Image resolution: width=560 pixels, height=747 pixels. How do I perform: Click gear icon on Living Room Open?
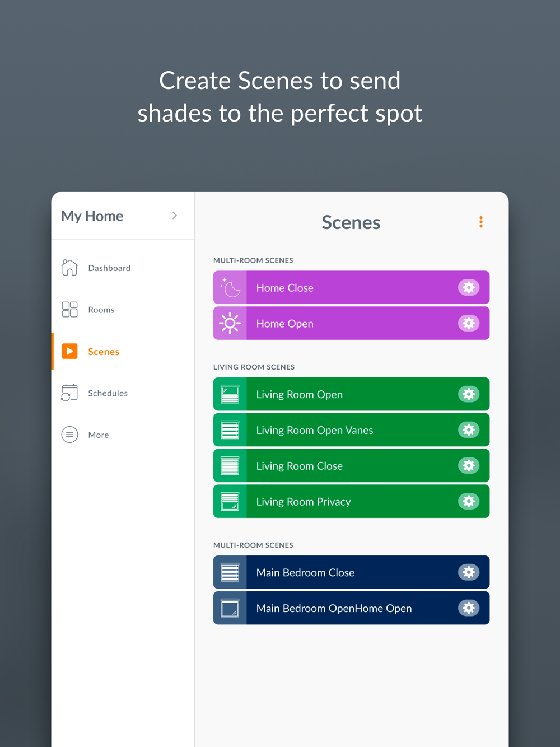pyautogui.click(x=469, y=394)
